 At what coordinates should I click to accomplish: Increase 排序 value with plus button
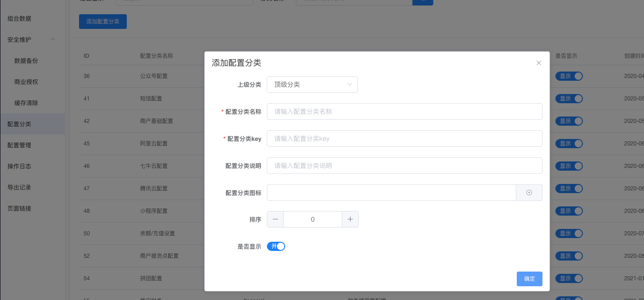pyautogui.click(x=350, y=219)
